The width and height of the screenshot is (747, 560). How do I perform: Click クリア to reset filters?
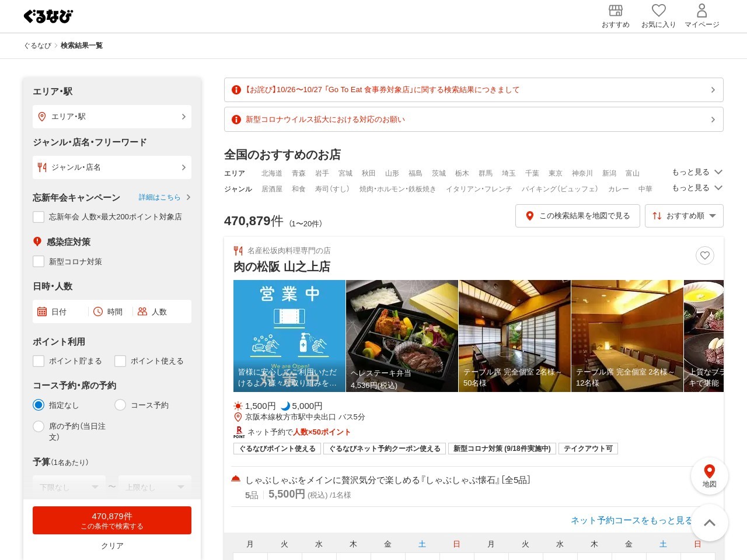(112, 546)
